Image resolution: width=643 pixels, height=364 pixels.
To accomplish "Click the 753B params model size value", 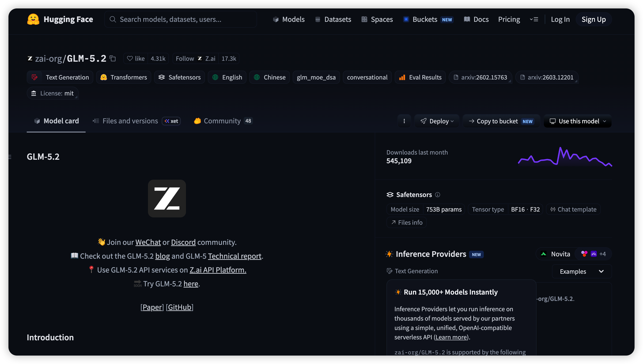I will (444, 209).
